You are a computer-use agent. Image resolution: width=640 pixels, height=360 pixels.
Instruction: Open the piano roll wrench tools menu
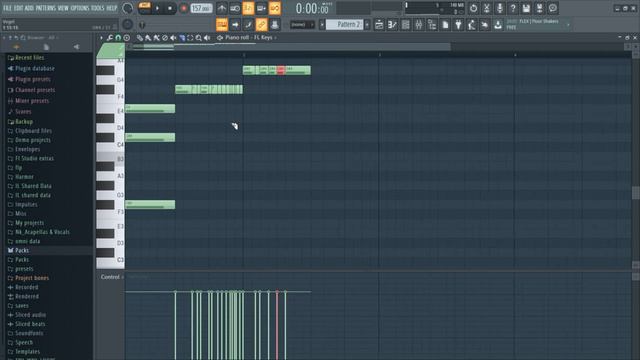(110, 38)
